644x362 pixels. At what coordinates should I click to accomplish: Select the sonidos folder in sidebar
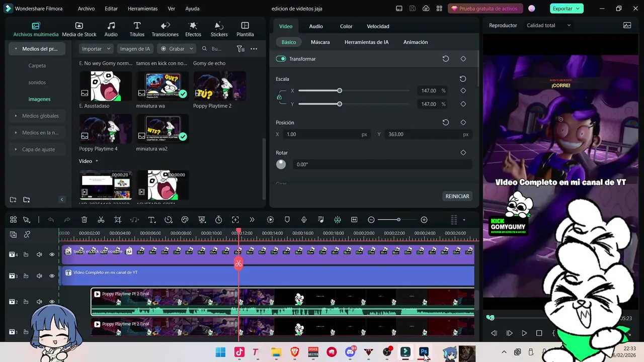pyautogui.click(x=37, y=82)
